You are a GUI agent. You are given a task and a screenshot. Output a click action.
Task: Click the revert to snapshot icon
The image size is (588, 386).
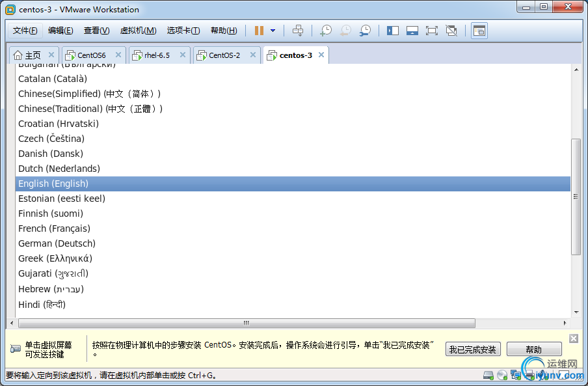click(x=345, y=31)
